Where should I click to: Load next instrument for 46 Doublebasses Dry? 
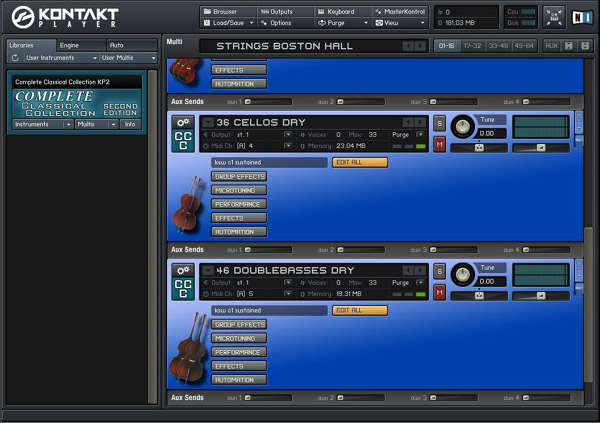click(x=420, y=271)
